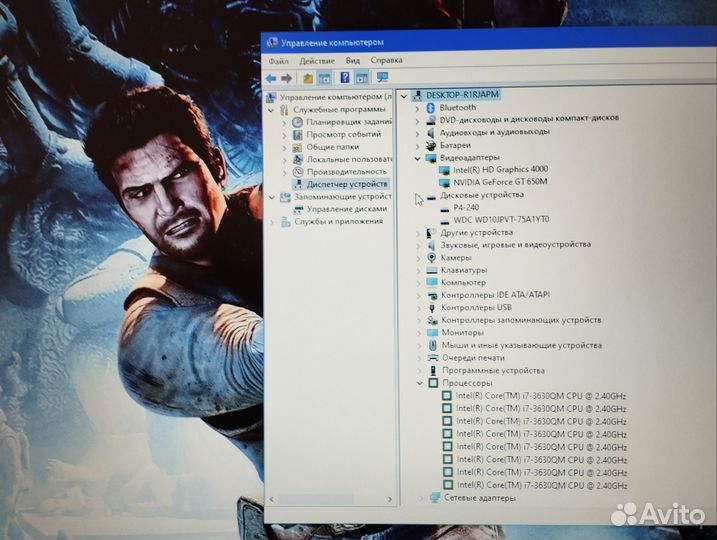Click the Bluetooth icon in device list
The height and width of the screenshot is (540, 717).
[430, 108]
